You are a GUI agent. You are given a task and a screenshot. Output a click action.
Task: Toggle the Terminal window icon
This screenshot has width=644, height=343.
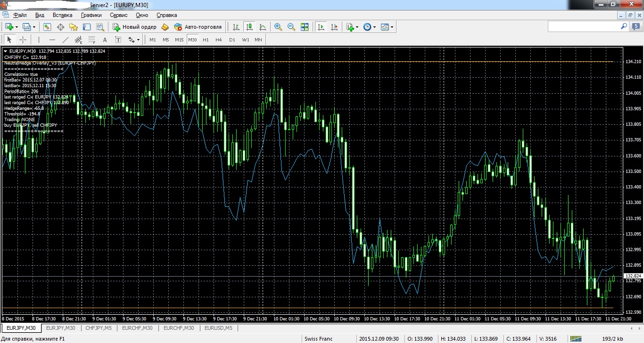(87, 27)
